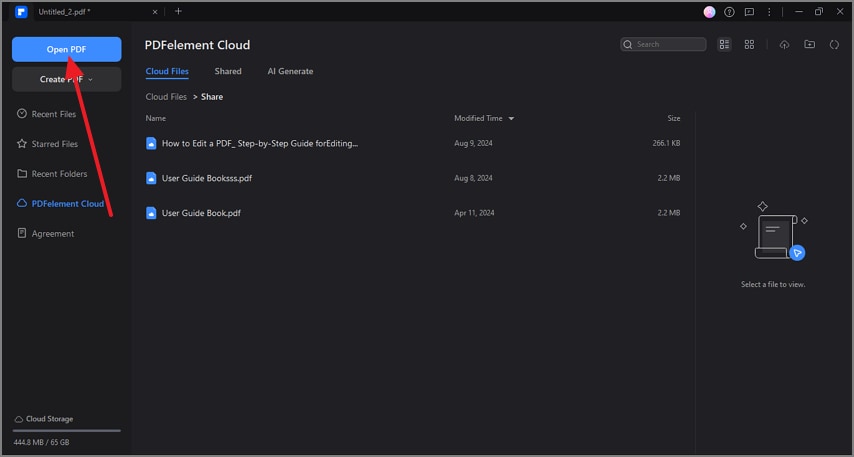Minimize the PDFelement window
This screenshot has height=457, width=854.
click(799, 11)
